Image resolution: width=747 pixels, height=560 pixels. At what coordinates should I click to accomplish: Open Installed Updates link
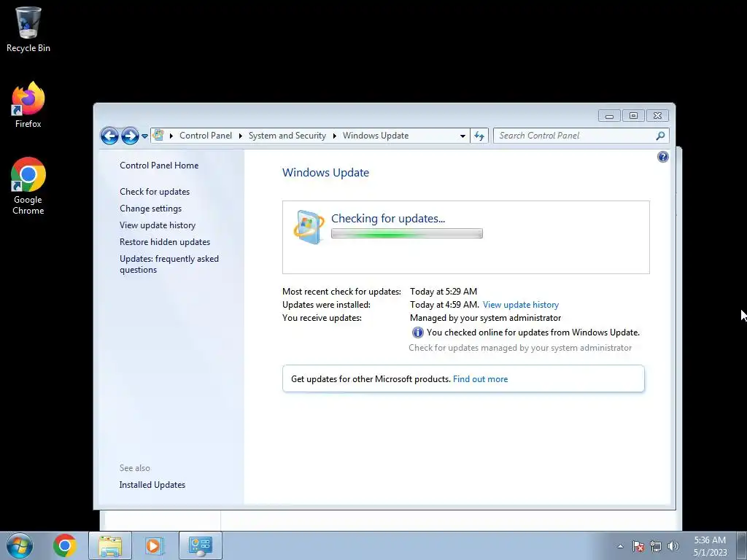point(152,485)
